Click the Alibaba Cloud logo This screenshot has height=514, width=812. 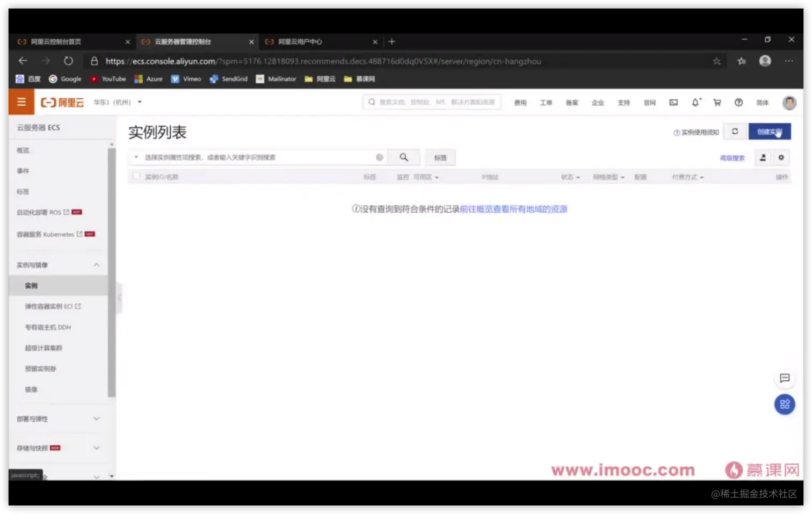tap(62, 103)
